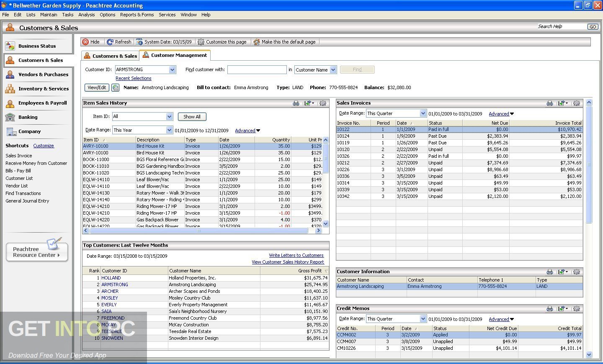Open the System Date calendar icon

click(139, 42)
